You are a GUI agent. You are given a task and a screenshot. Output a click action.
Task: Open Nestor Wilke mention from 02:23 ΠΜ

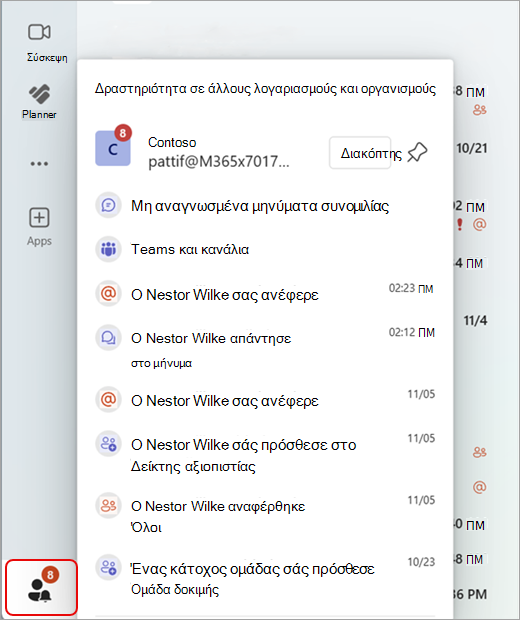(265, 295)
